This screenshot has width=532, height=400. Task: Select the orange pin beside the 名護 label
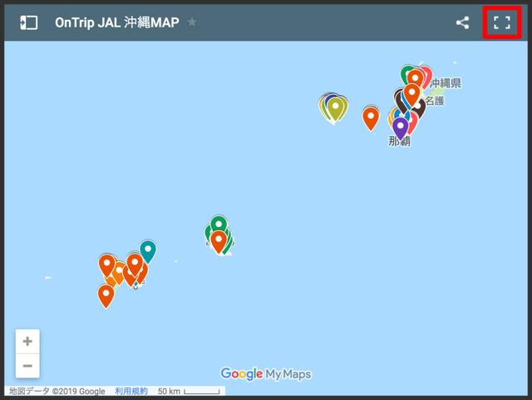(412, 95)
